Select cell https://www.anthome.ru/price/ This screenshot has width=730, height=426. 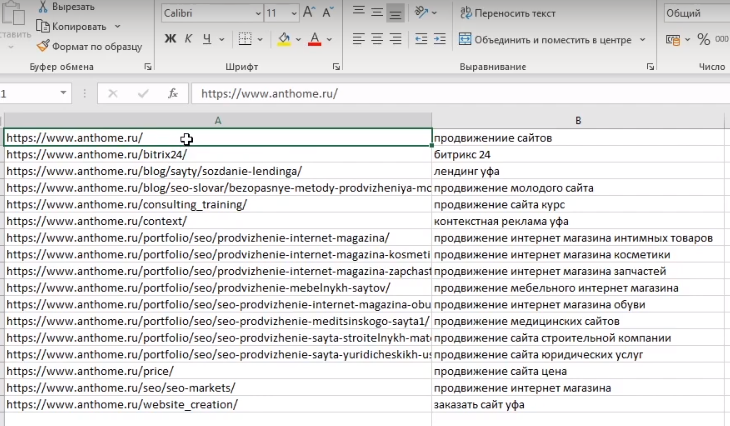[218, 371]
